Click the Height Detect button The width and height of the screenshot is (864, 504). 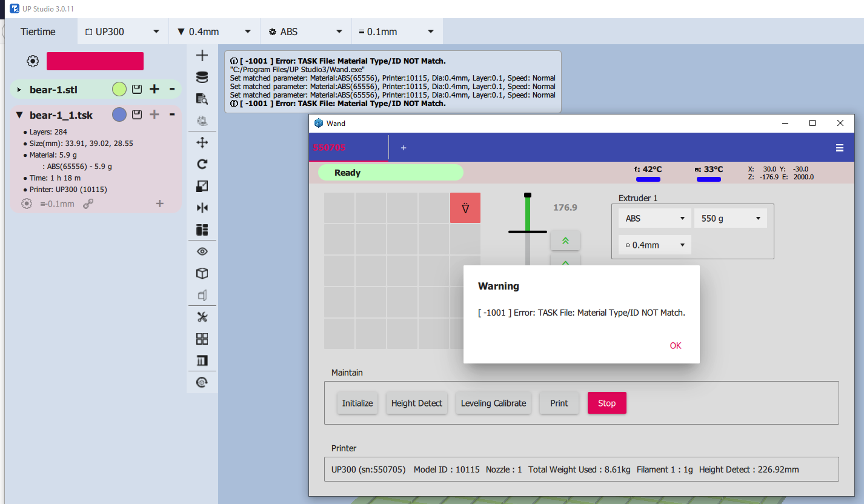pyautogui.click(x=417, y=403)
